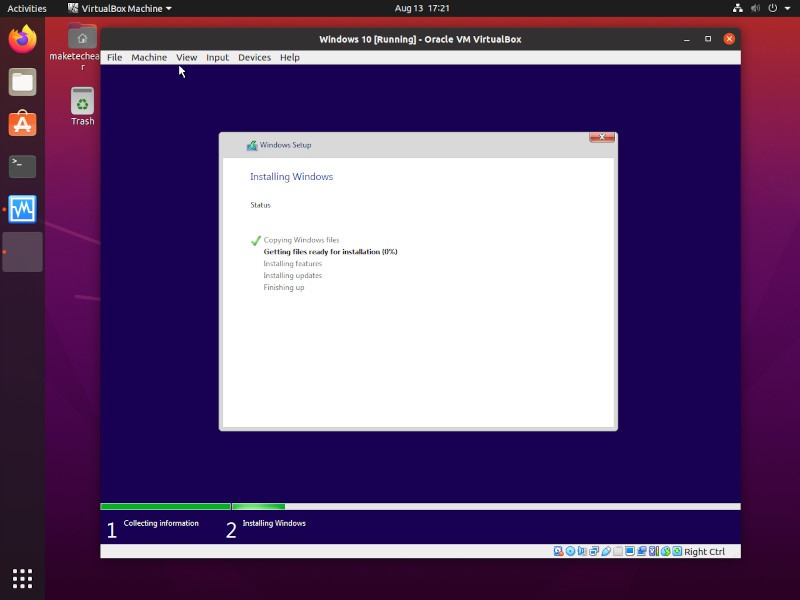Click the Right Ctrl host key label
This screenshot has width=800, height=600.
point(704,552)
